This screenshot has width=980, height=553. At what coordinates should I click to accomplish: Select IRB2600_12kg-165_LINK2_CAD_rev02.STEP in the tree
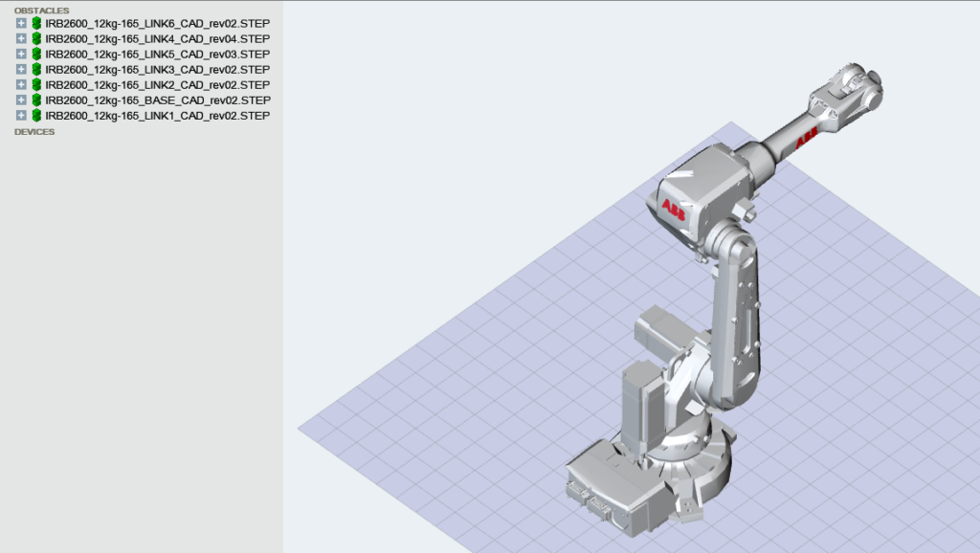point(158,85)
